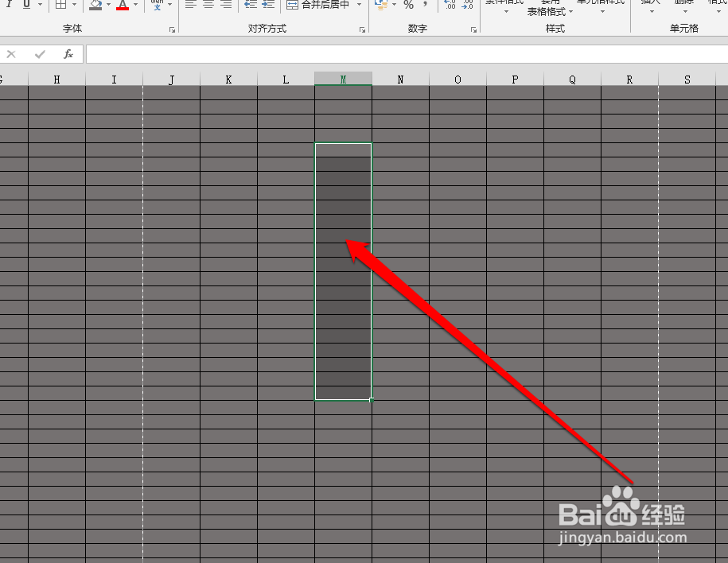
Task: Select column J header
Action: [x=171, y=80]
